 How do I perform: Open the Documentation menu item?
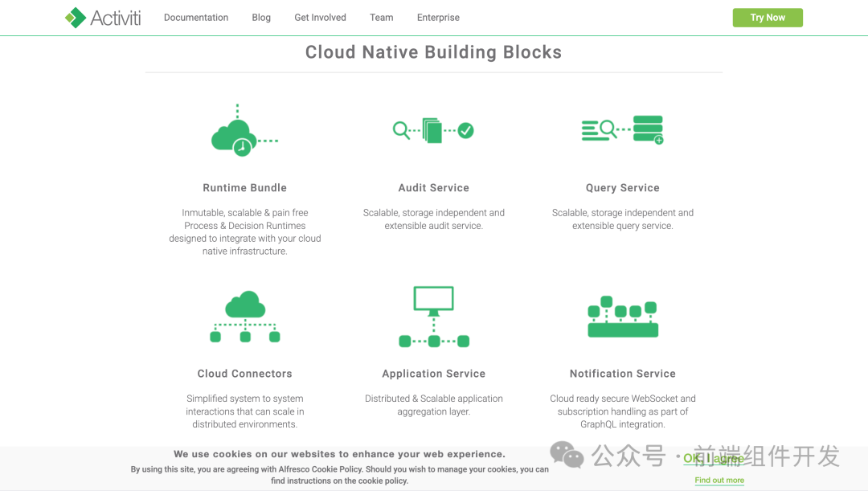pyautogui.click(x=196, y=18)
